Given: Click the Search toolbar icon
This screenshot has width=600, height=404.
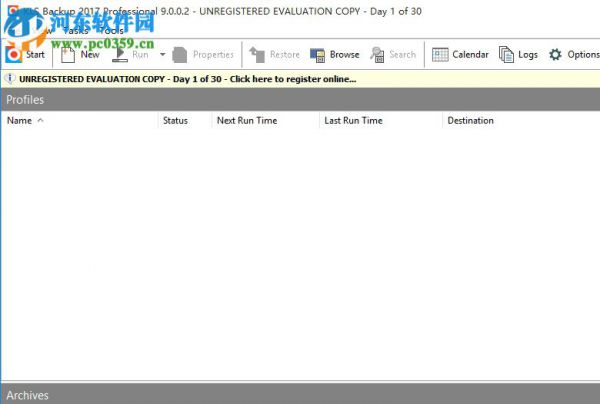Looking at the screenshot, I should click(x=377, y=55).
